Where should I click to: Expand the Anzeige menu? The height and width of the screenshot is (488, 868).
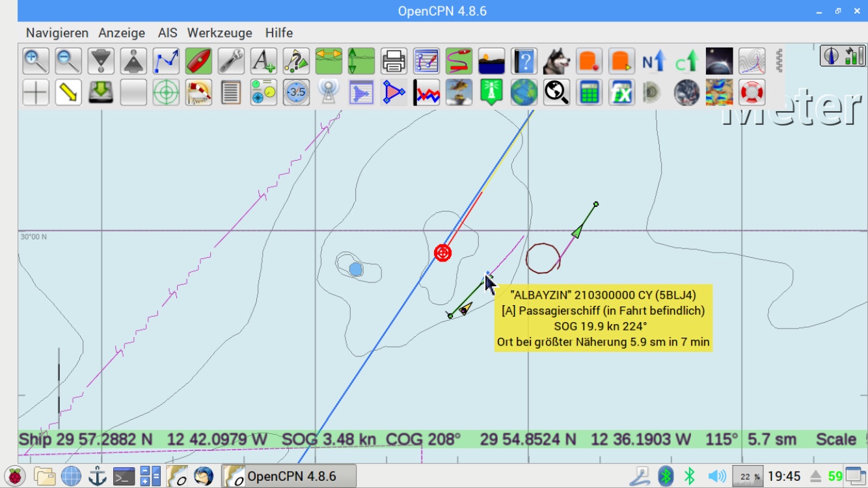click(x=122, y=33)
